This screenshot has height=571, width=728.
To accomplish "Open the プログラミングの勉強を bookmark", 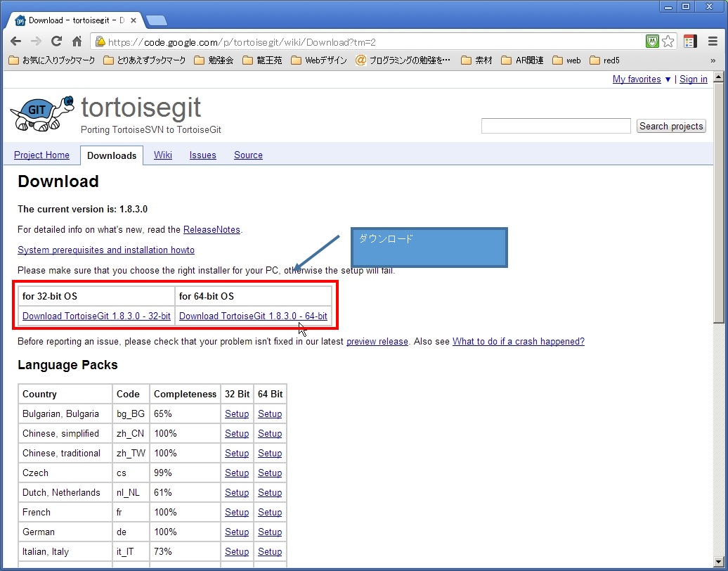I will coord(403,60).
